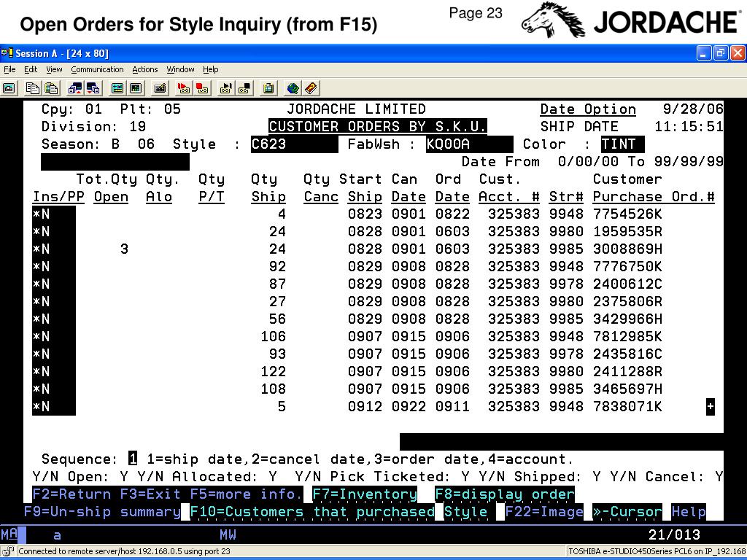Click purchase order number 1959535R
Viewport: 747px width, 560px height.
[x=627, y=232]
